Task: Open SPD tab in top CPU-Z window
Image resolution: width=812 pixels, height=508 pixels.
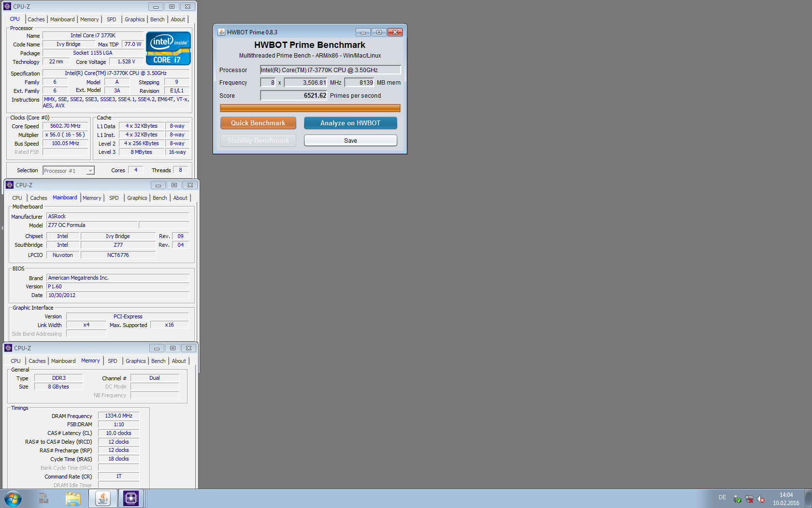Action: [x=112, y=19]
